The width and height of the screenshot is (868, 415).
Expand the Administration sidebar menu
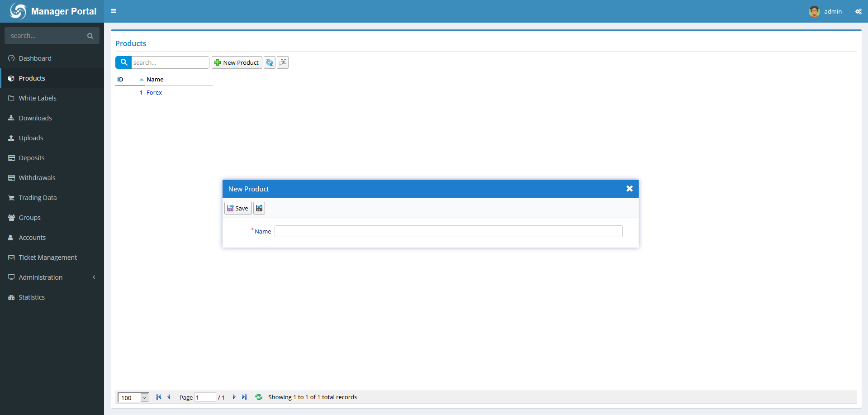[x=52, y=277]
